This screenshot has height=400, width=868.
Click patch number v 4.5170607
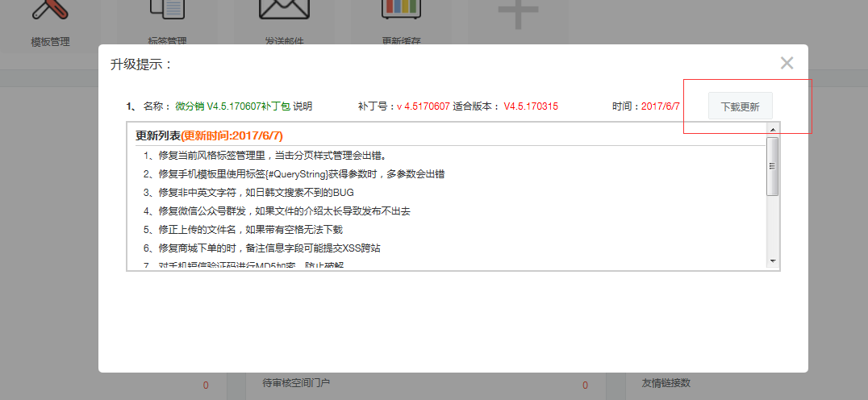(x=423, y=106)
